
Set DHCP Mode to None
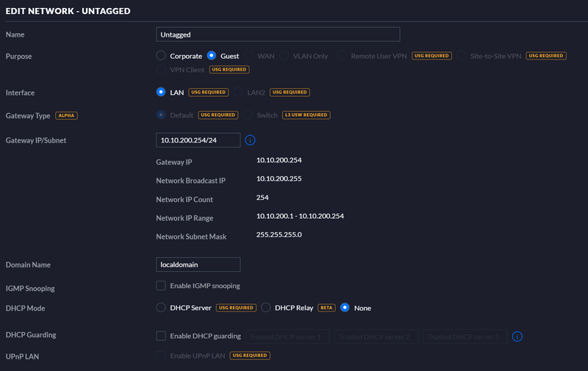(345, 308)
